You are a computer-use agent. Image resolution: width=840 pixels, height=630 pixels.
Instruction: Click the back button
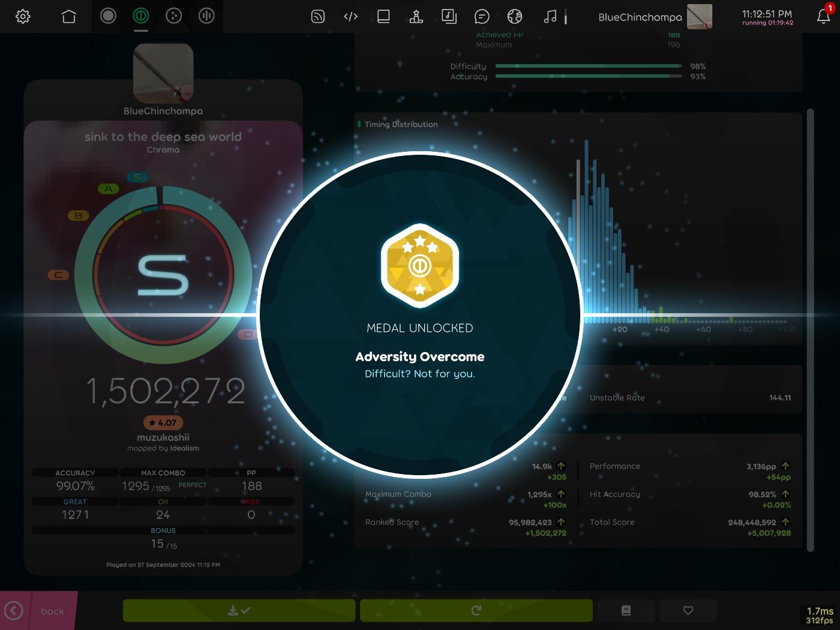click(38, 611)
